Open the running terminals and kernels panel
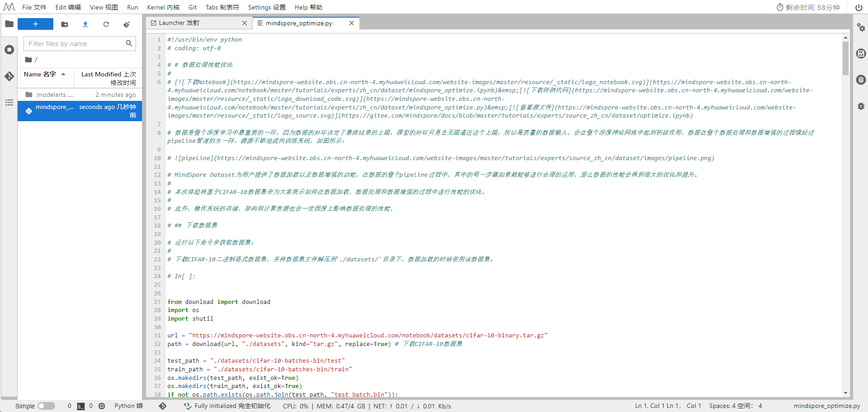868x412 pixels. 9,50
